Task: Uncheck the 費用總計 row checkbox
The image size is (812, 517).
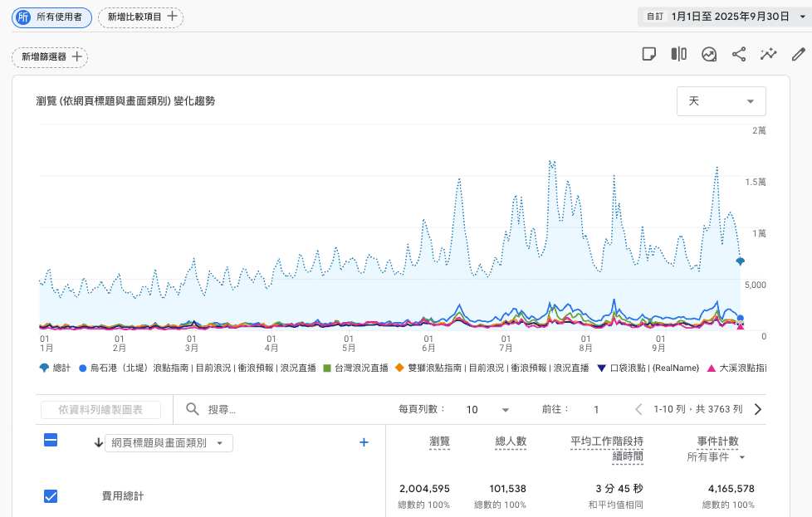Action: point(51,495)
